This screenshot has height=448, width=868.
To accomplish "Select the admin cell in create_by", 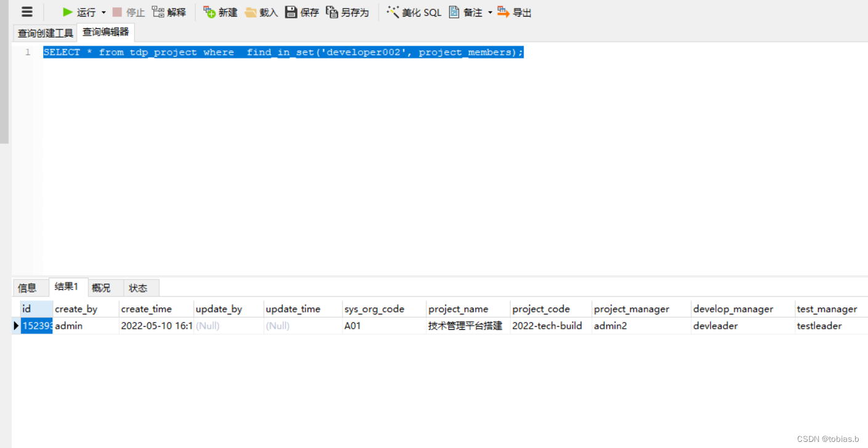I will click(x=86, y=326).
